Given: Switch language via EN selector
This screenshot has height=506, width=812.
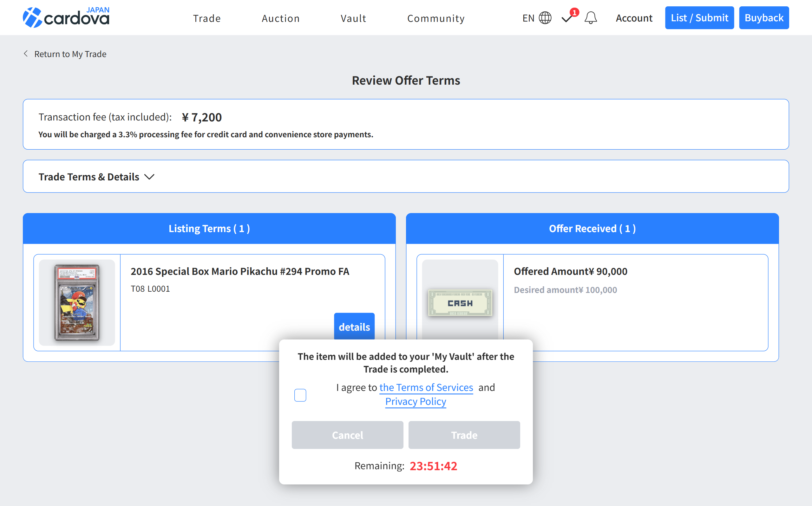Looking at the screenshot, I should (x=528, y=18).
